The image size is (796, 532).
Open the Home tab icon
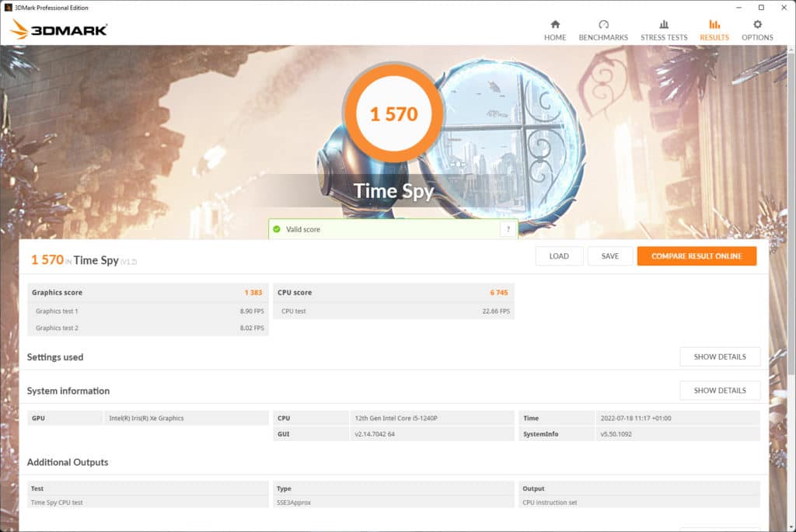(x=555, y=24)
